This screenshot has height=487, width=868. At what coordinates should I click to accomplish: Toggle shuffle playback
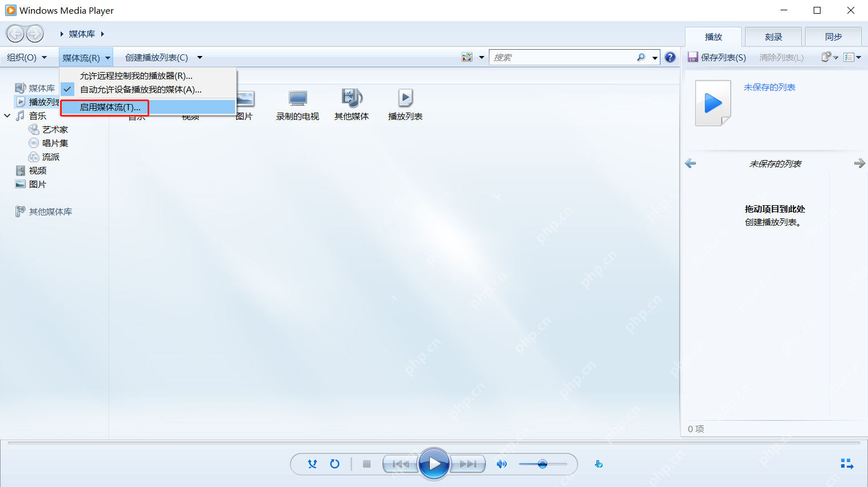pyautogui.click(x=312, y=464)
